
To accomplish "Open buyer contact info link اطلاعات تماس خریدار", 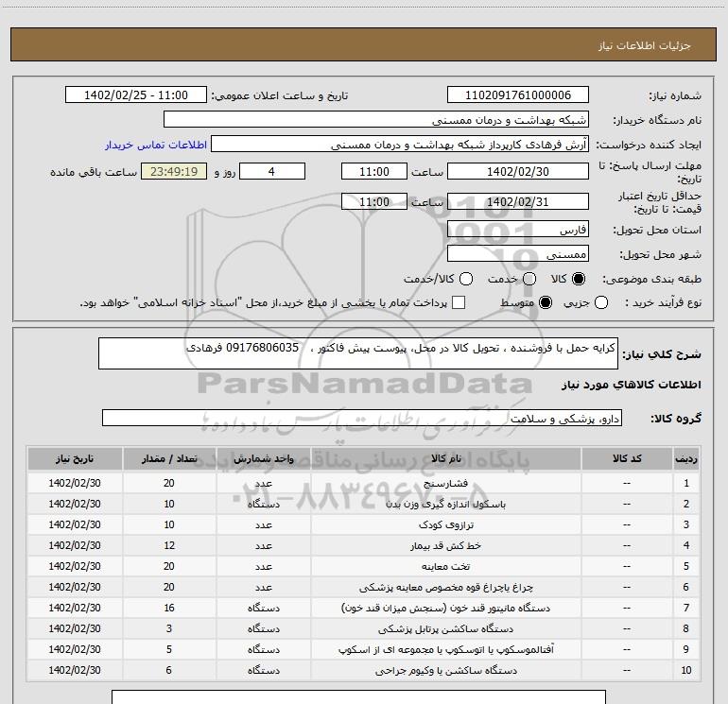I will (156, 145).
